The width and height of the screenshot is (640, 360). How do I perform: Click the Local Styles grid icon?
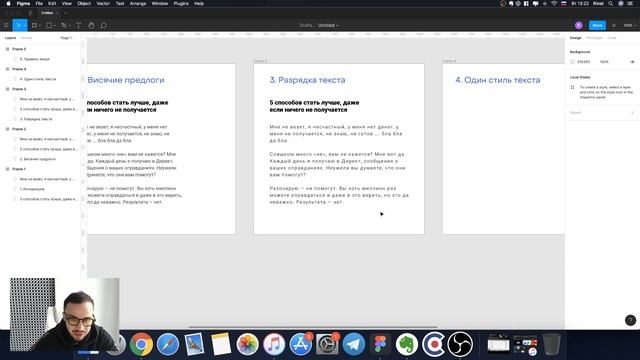[572, 87]
